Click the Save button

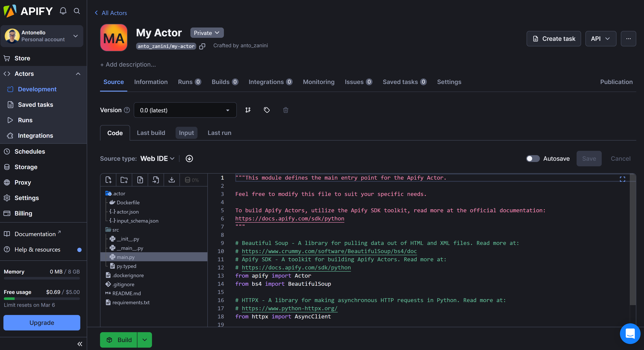tap(589, 158)
